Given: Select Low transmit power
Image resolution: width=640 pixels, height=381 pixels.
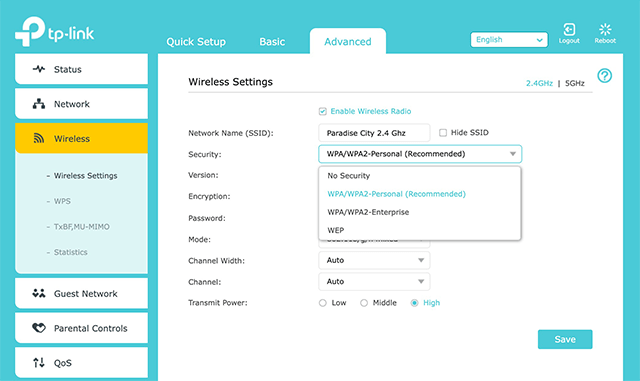Looking at the screenshot, I should click(322, 303).
